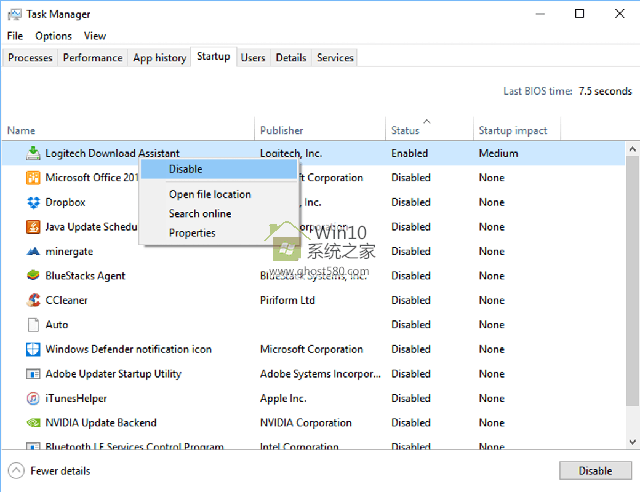Click the NVIDIA Update Backend icon
640x492 pixels.
tap(33, 423)
